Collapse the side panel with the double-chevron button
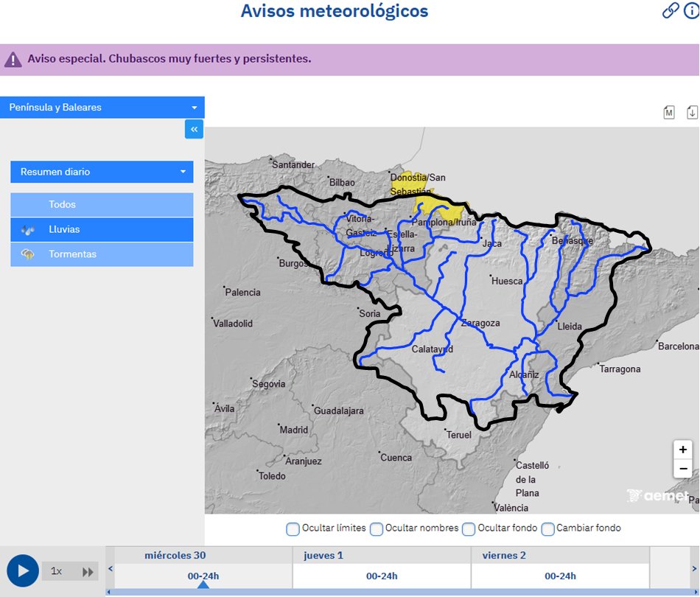Viewport: 700px width, 597px height. click(195, 129)
